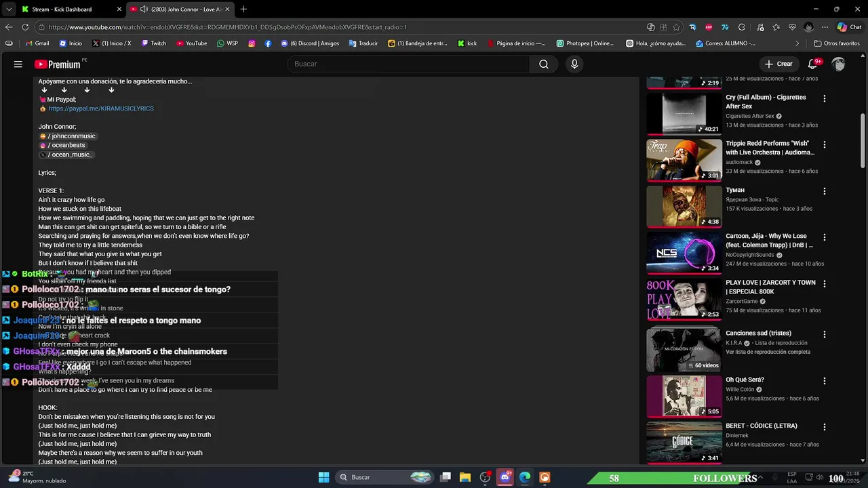Open Edge browser from taskbar
Viewport: 868px width, 488px height.
525,477
